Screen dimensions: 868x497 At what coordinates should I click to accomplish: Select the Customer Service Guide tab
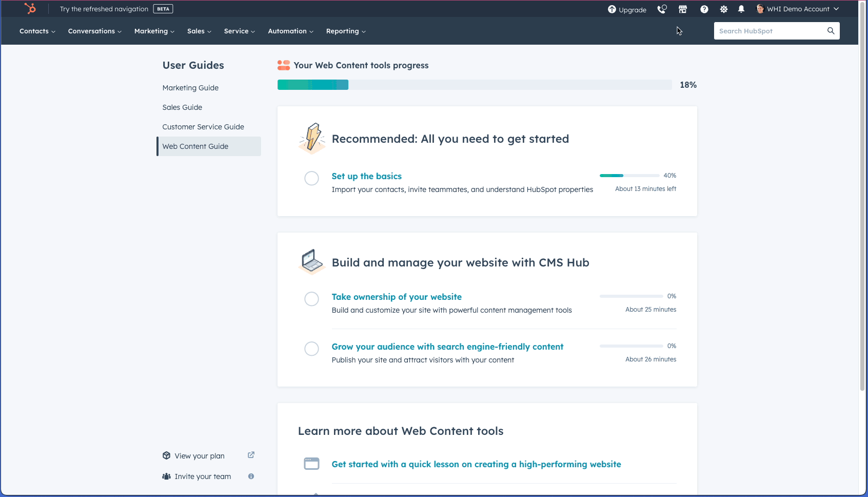(203, 126)
